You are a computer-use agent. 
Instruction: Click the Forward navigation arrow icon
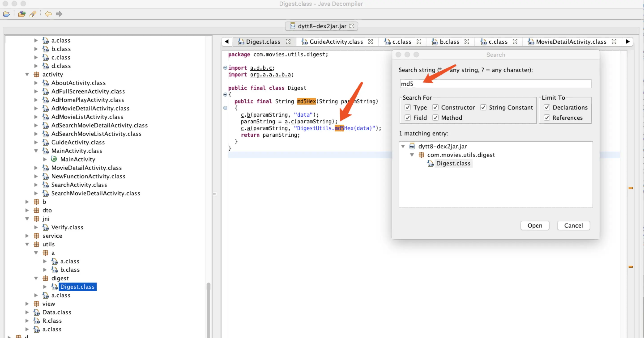[59, 14]
